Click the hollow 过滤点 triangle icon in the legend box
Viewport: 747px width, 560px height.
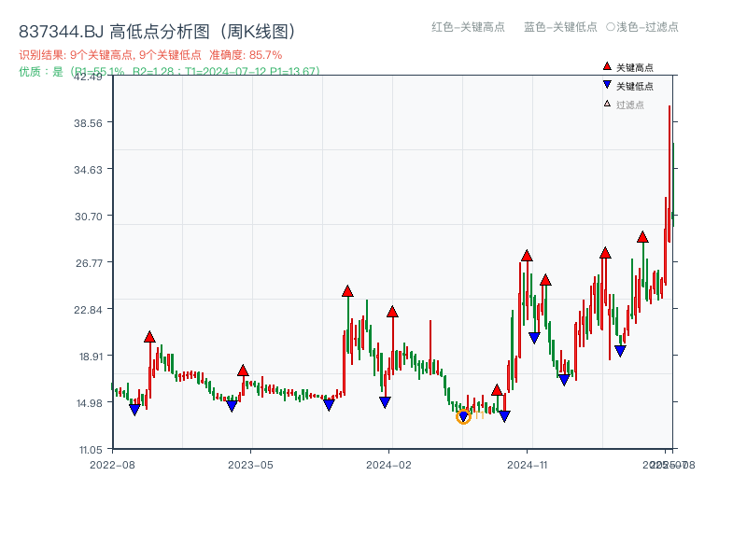[605, 101]
